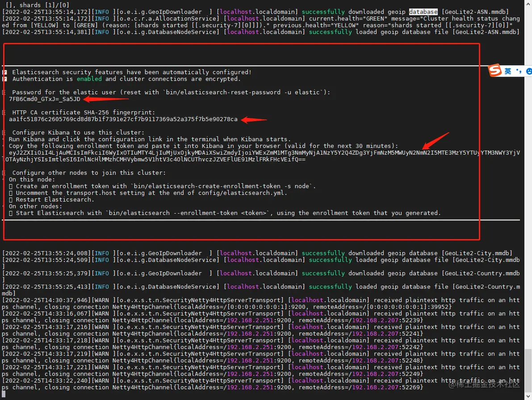Viewport: 532px width, 400px height.
Task: Click 'Configure other nodes to join this cluster:' heading
Action: [89, 173]
